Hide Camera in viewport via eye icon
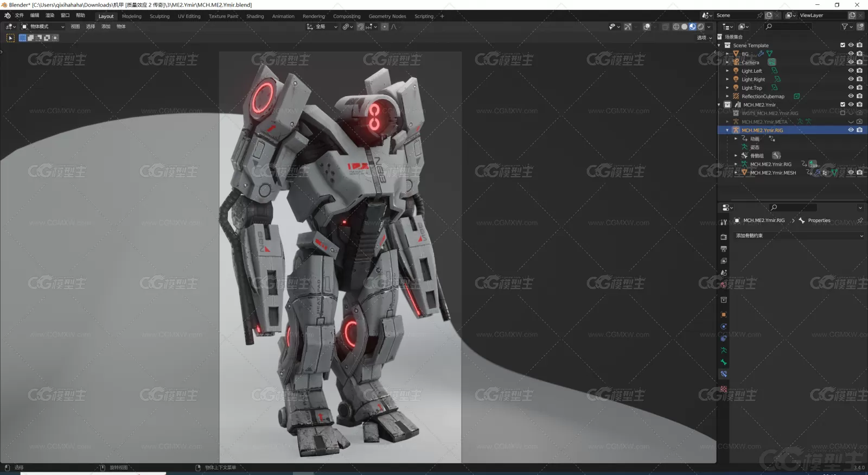Image resolution: width=868 pixels, height=475 pixels. pos(851,62)
